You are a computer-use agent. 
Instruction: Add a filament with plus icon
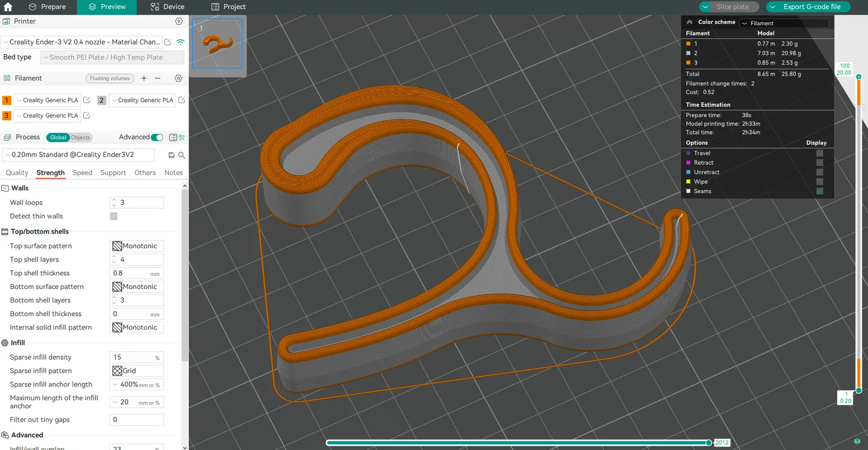[144, 78]
